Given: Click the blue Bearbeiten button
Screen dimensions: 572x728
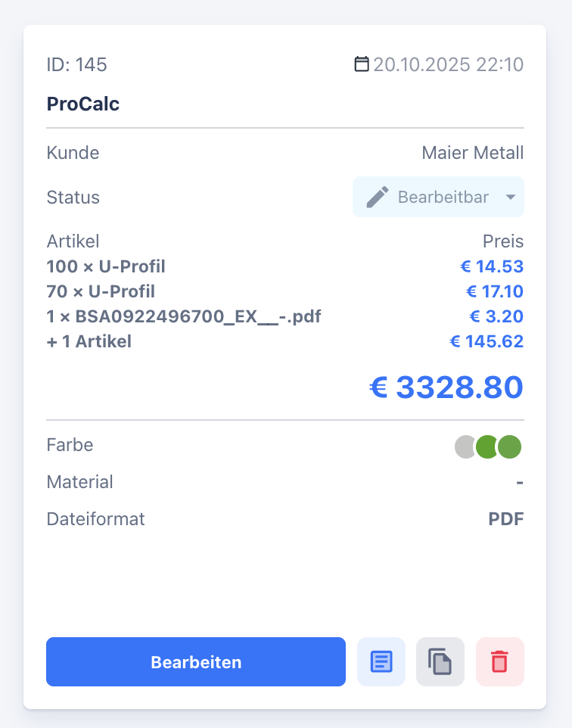Looking at the screenshot, I should (196, 662).
